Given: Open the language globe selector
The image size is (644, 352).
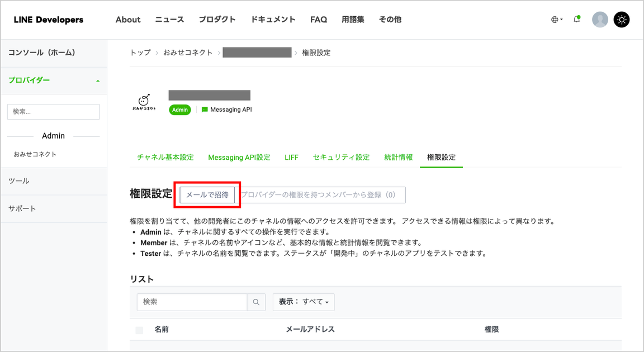Looking at the screenshot, I should [x=557, y=20].
